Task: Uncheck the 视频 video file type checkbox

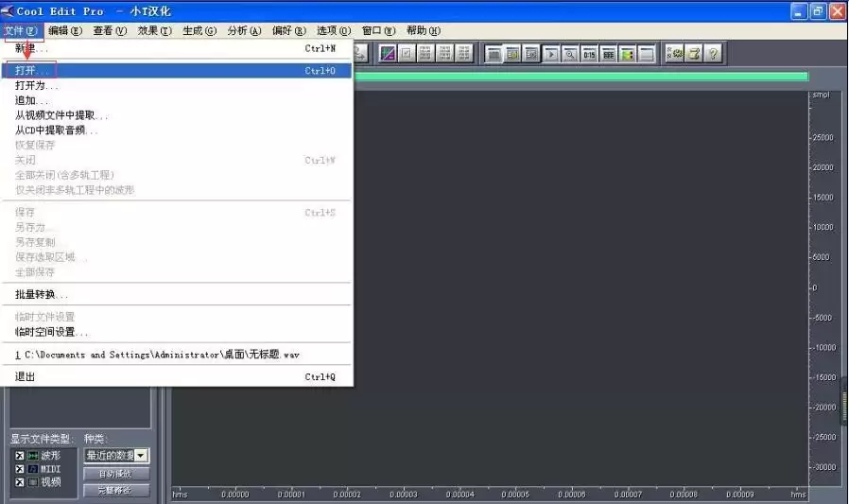Action: pyautogui.click(x=20, y=482)
